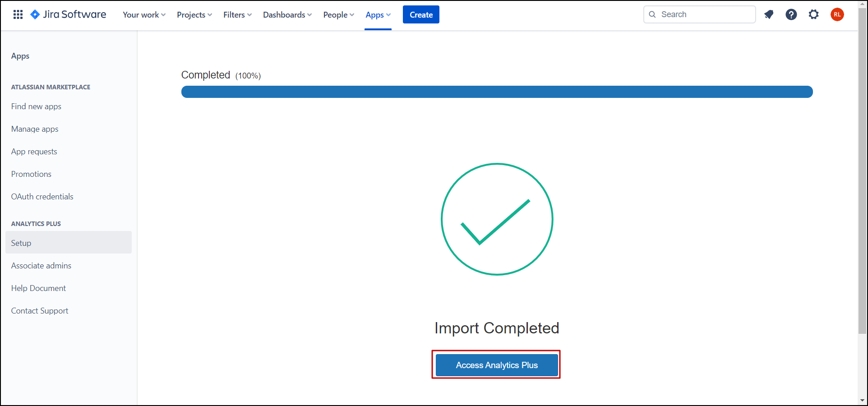Open the Help question mark icon
This screenshot has height=406, width=868.
point(791,15)
